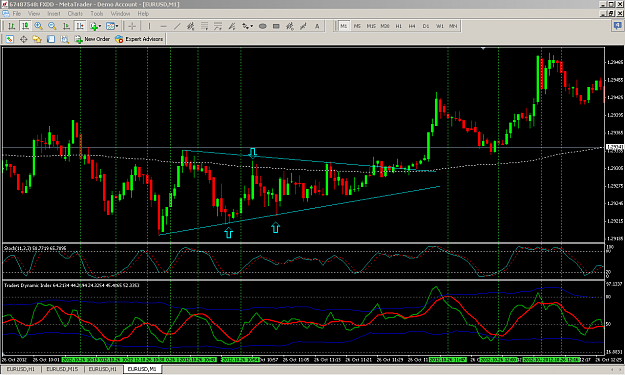Select the EURUSD,M1 chart tab
Image resolution: width=625 pixels, height=375 pixels.
pyautogui.click(x=142, y=369)
